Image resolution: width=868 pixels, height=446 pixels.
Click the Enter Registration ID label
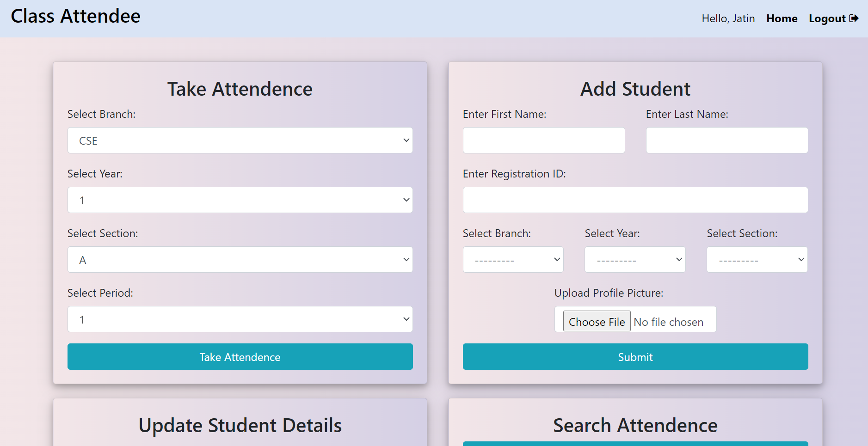point(514,174)
